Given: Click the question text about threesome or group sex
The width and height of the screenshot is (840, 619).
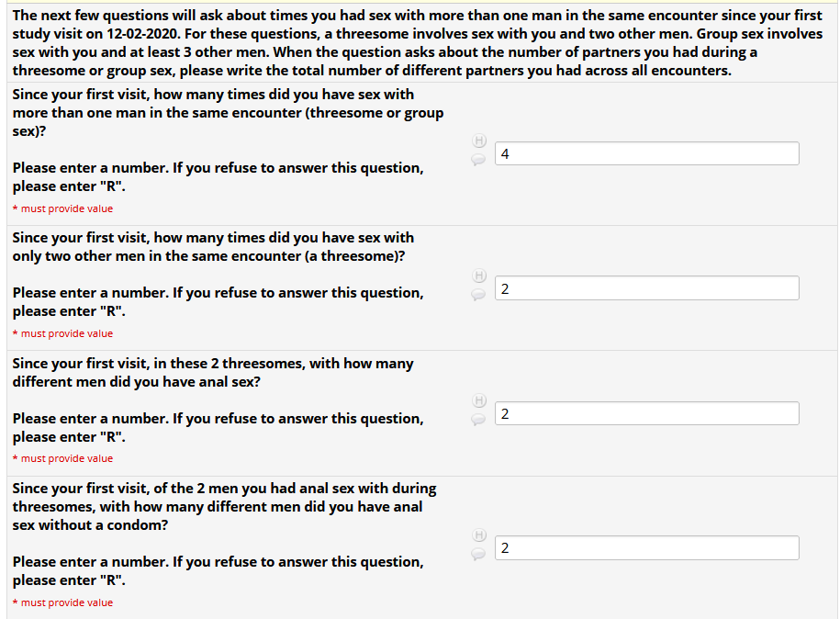Looking at the screenshot, I should (x=227, y=112).
